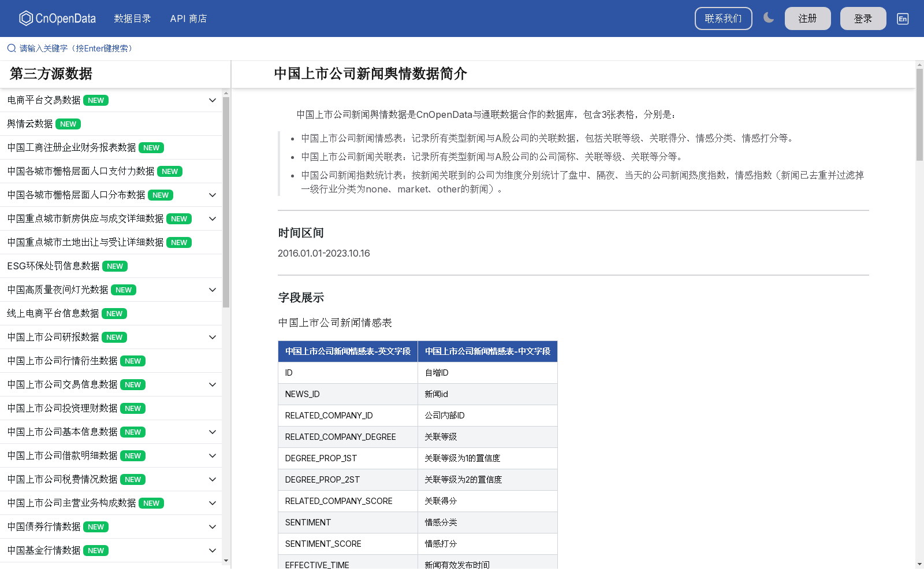Expand 中国上市公司借款明细数据 chevron

click(x=212, y=455)
